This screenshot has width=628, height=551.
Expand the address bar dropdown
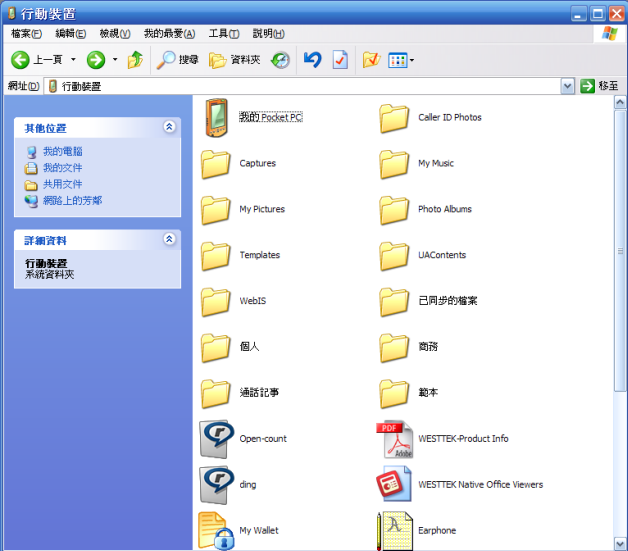[x=567, y=86]
